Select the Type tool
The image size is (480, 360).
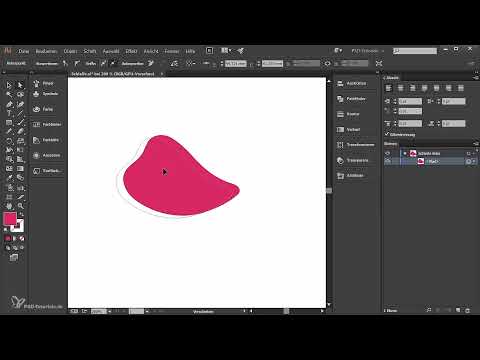pos(9,113)
